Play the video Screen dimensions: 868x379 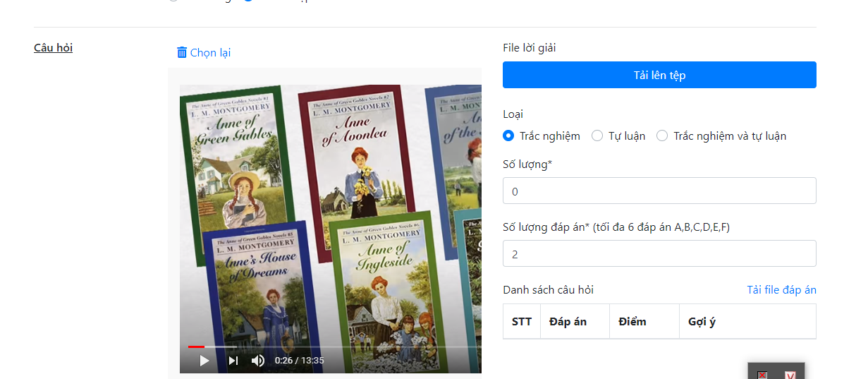tap(204, 361)
